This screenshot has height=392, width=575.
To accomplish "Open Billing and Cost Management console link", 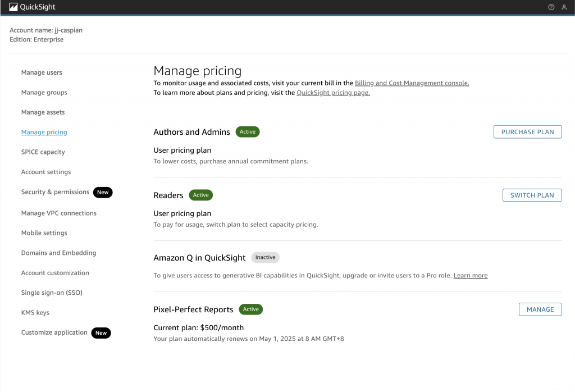I will click(412, 83).
